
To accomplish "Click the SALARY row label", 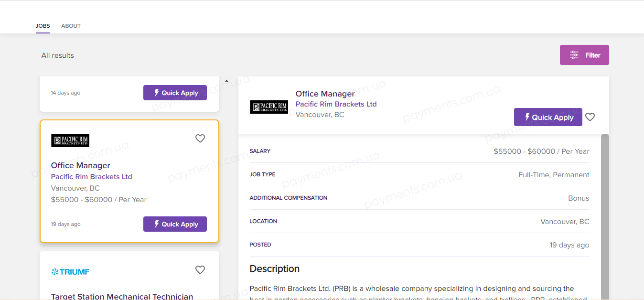I will tap(260, 151).
